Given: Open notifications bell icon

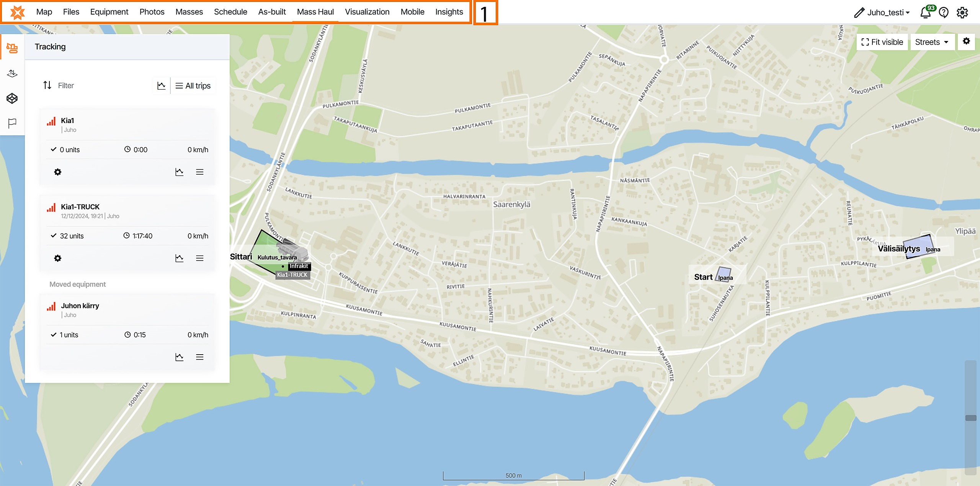Looking at the screenshot, I should pyautogui.click(x=926, y=13).
